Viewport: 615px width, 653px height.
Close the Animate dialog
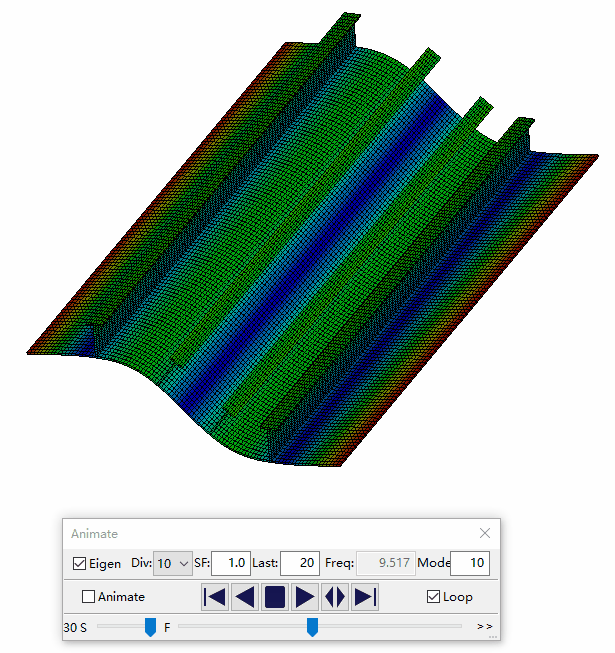tap(485, 533)
